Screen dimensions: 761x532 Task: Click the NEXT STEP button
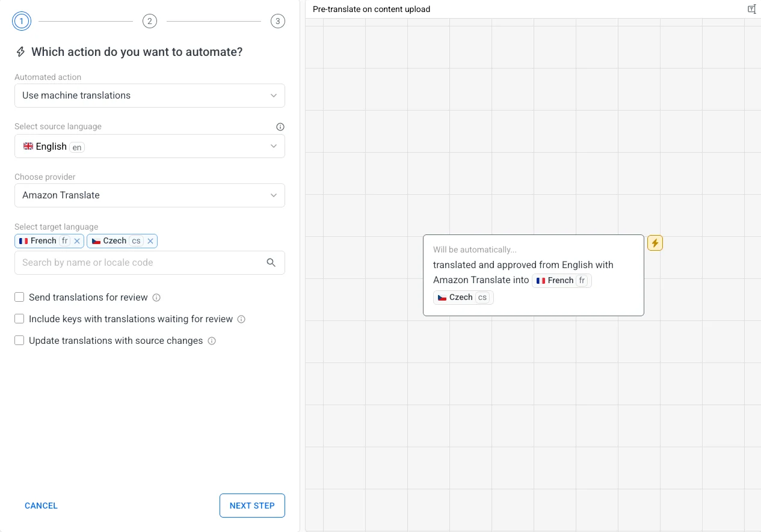click(x=252, y=506)
